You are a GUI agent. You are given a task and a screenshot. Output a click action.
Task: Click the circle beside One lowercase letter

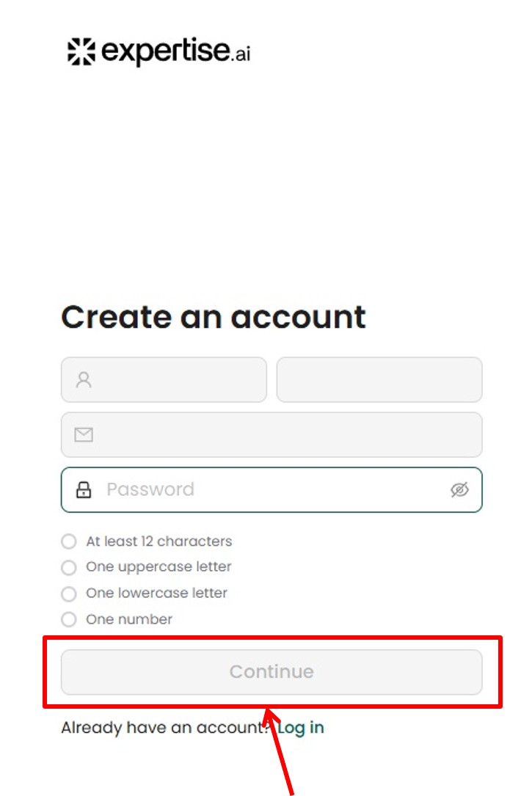[69, 594]
